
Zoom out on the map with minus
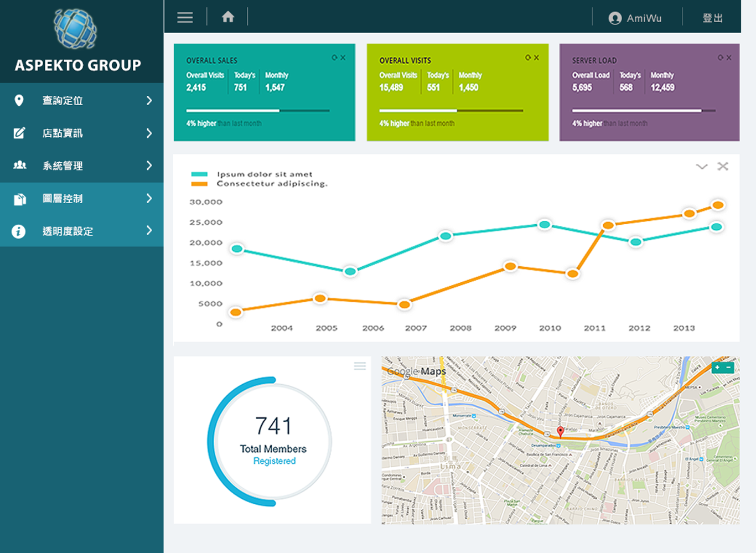pyautogui.click(x=729, y=368)
